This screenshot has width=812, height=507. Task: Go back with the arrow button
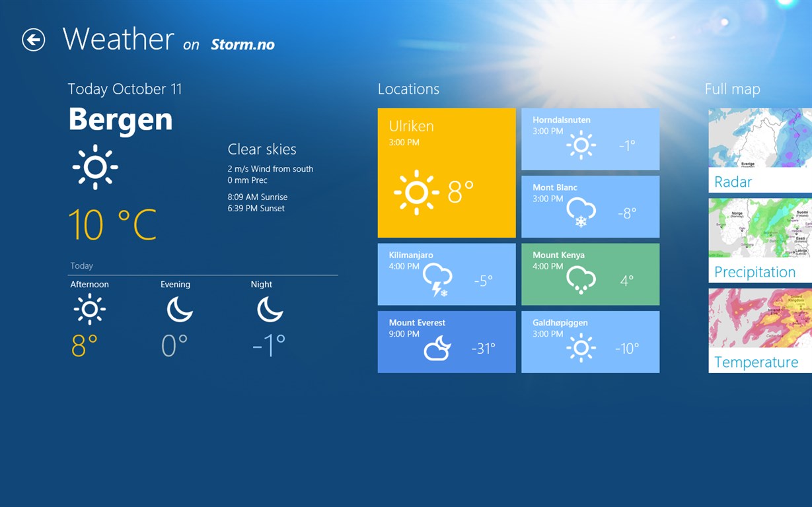[x=34, y=40]
